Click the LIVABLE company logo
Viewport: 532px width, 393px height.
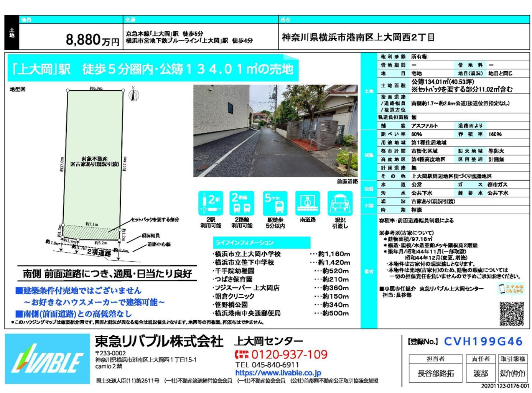(47, 359)
